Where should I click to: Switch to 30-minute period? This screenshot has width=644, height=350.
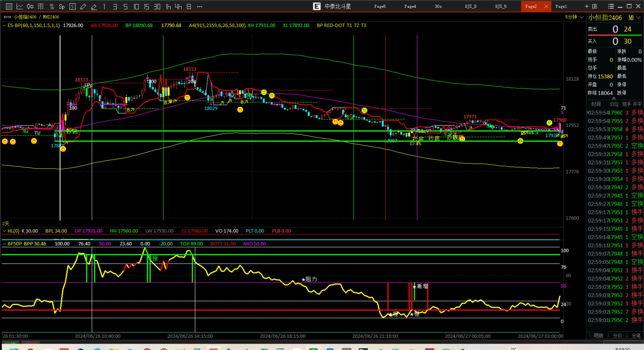coord(157,7)
